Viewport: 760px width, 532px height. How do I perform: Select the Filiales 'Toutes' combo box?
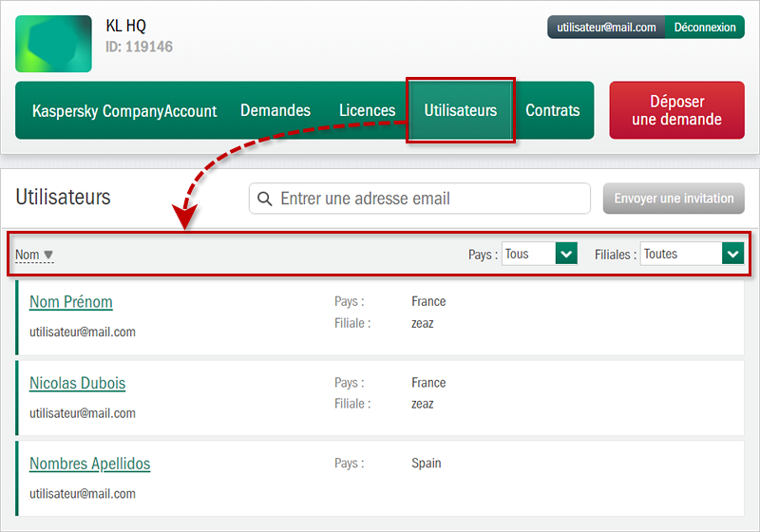click(x=693, y=254)
